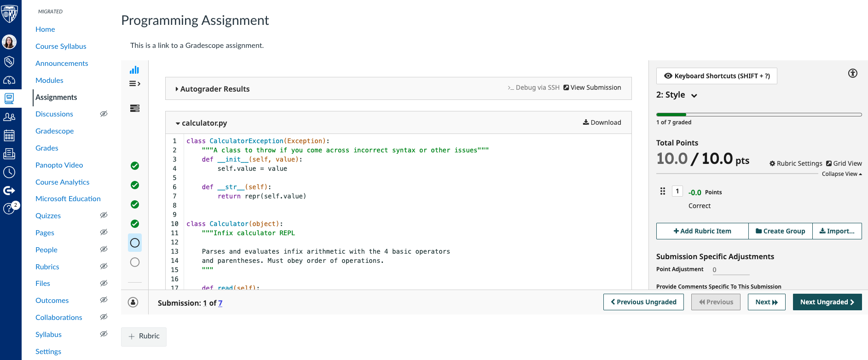Toggle visibility eye next to Collaborations
This screenshot has height=360, width=868.
point(104,317)
